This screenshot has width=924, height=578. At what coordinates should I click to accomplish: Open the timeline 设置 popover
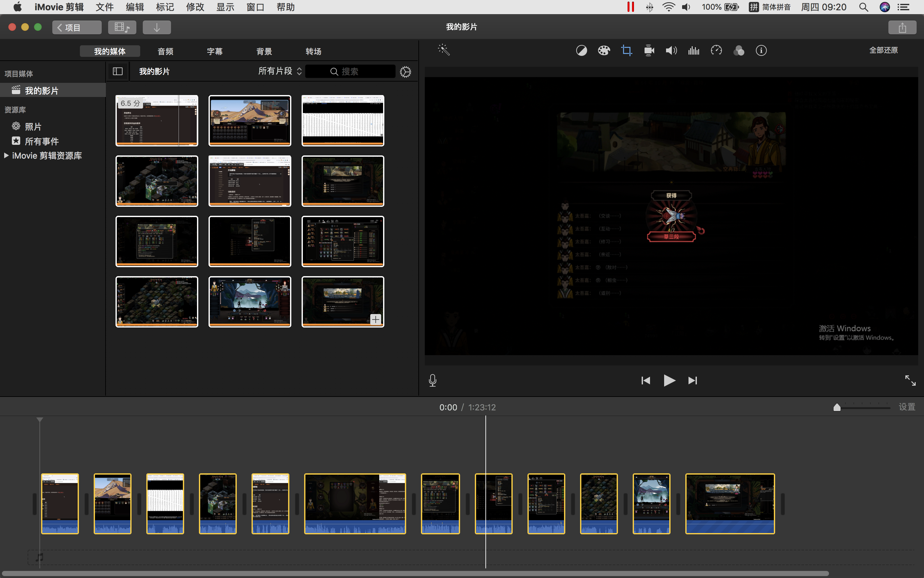pos(907,407)
